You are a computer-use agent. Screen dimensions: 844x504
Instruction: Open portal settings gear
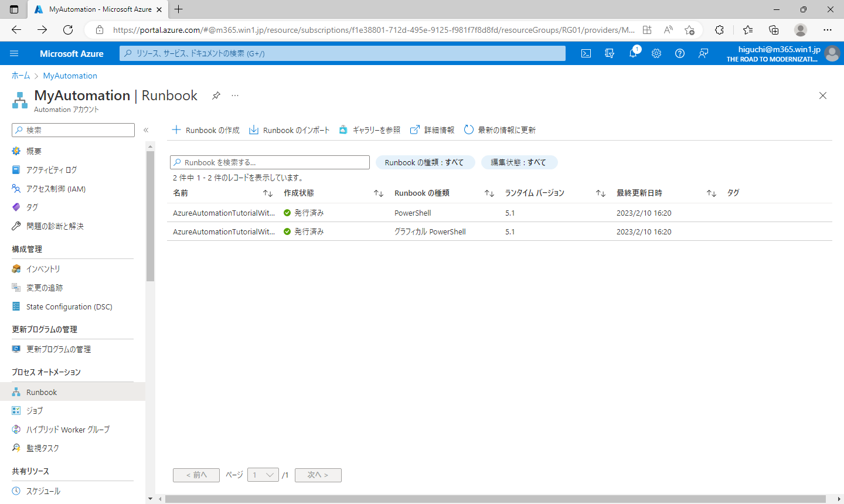[x=656, y=53]
